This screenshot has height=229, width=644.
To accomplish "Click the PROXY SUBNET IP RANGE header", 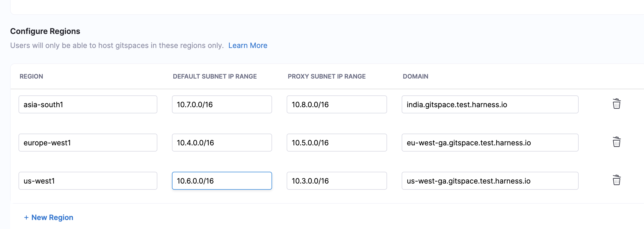I will (327, 76).
